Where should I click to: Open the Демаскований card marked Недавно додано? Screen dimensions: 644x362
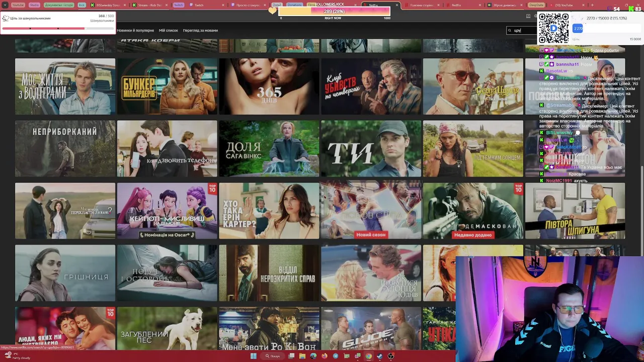tap(473, 211)
